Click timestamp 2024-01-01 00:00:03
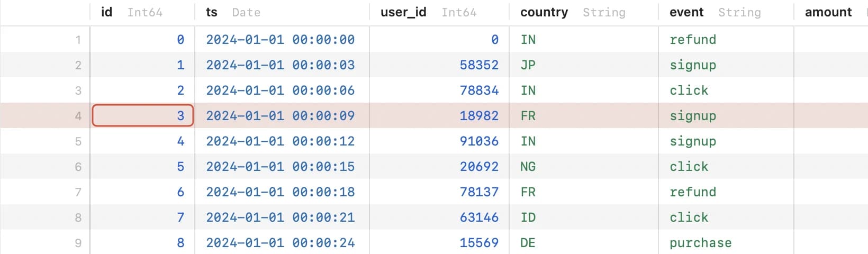The image size is (868, 254). click(x=281, y=65)
